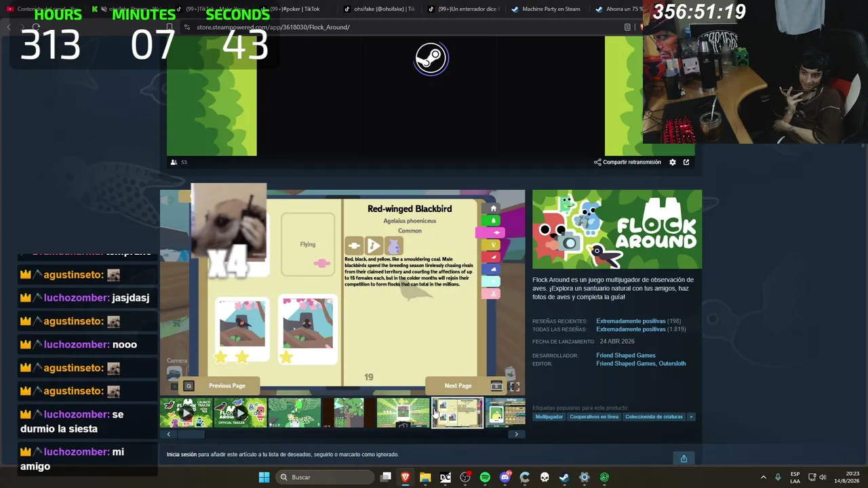Click the home icon in guidebook
This screenshot has width=868, height=488.
(493, 208)
